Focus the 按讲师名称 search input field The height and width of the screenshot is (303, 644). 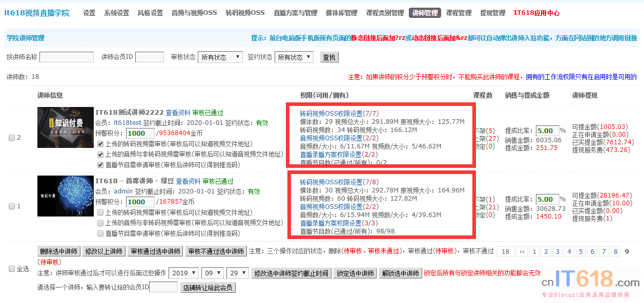pos(67,57)
